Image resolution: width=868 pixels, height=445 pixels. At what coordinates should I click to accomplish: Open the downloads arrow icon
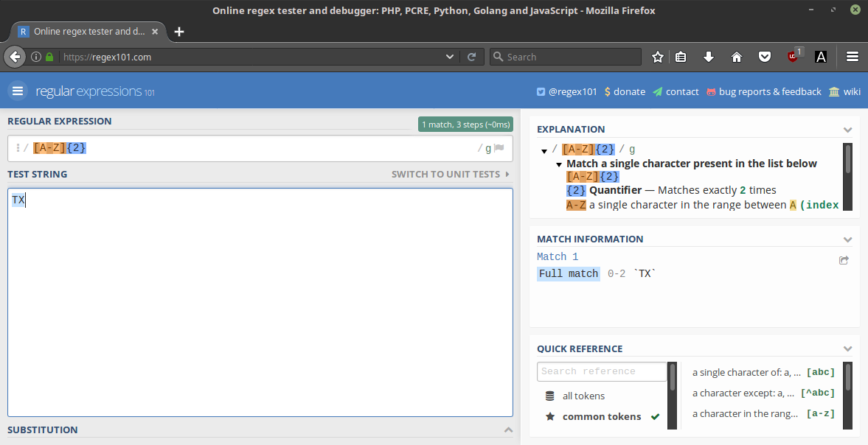tap(709, 57)
